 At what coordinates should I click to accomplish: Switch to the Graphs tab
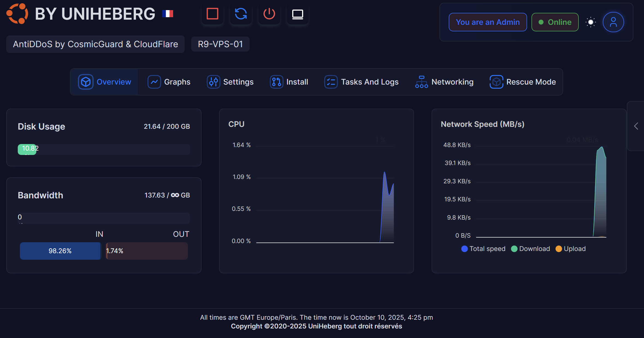169,82
